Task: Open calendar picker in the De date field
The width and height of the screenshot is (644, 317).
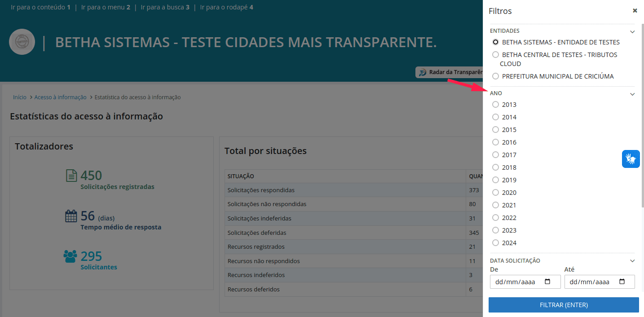Action: (547, 282)
